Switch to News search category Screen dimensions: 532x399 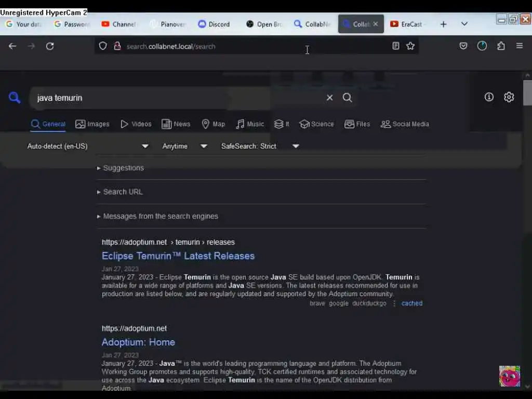176,124
